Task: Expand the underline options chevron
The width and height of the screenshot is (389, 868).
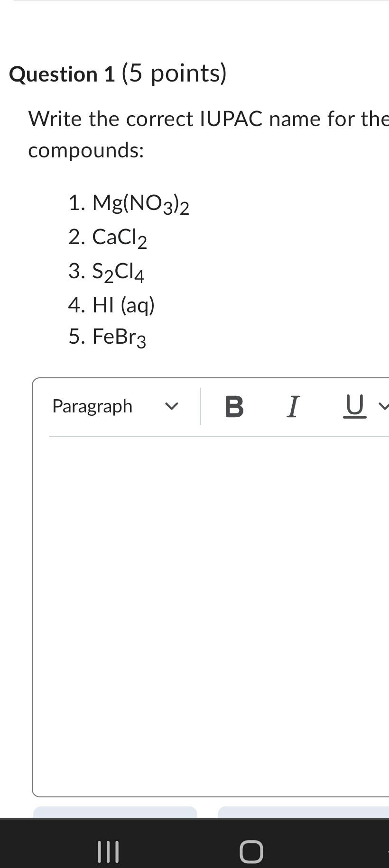Action: [x=383, y=407]
